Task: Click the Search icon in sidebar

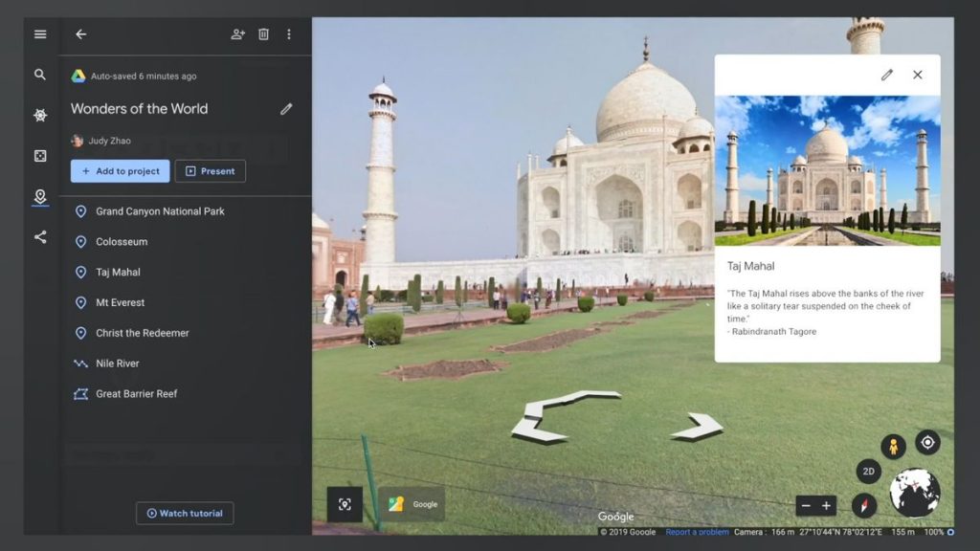Action: click(40, 75)
